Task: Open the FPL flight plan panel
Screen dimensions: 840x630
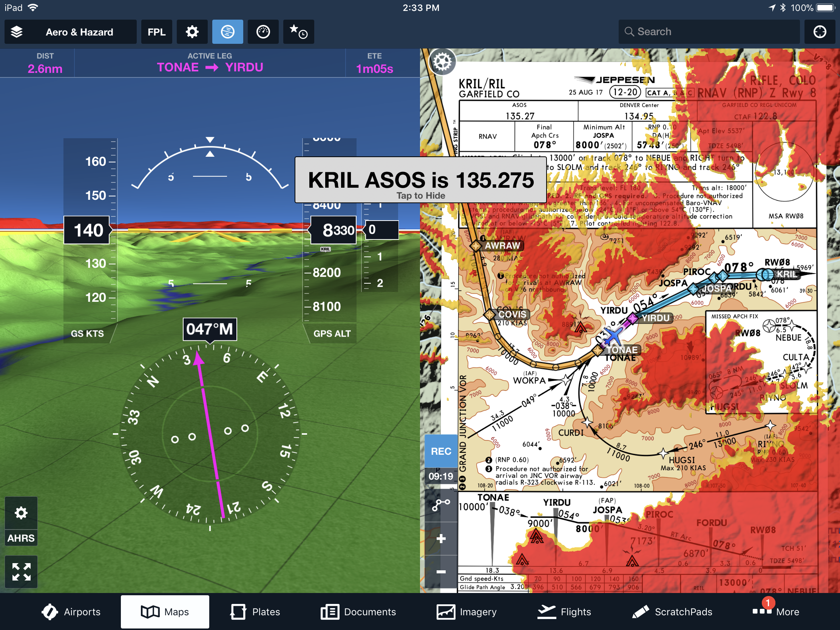Action: tap(157, 31)
